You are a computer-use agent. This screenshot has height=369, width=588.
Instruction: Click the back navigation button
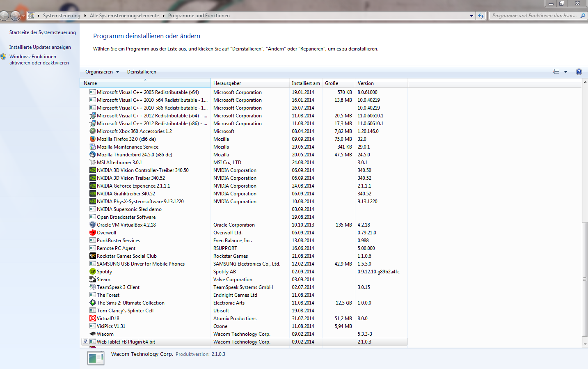tap(4, 16)
